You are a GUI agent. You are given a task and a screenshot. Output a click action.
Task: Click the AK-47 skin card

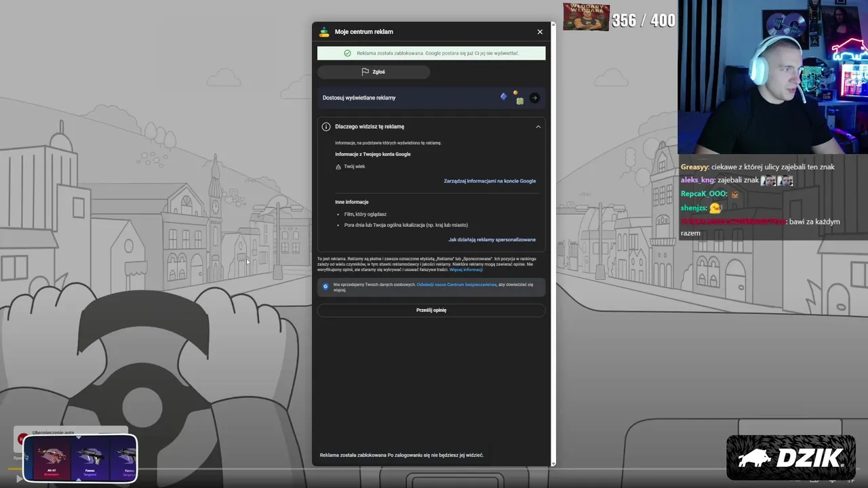click(52, 458)
